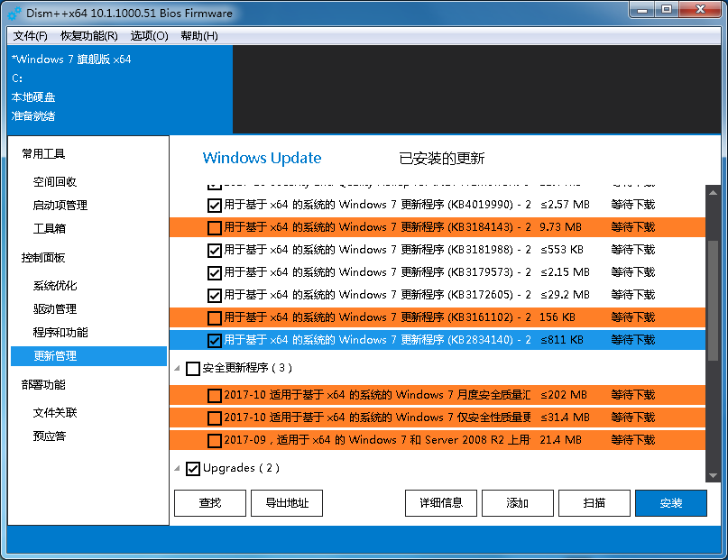The height and width of the screenshot is (560, 728).
Task: Check the 安全更新程序 (3) group checkbox
Action: point(193,369)
